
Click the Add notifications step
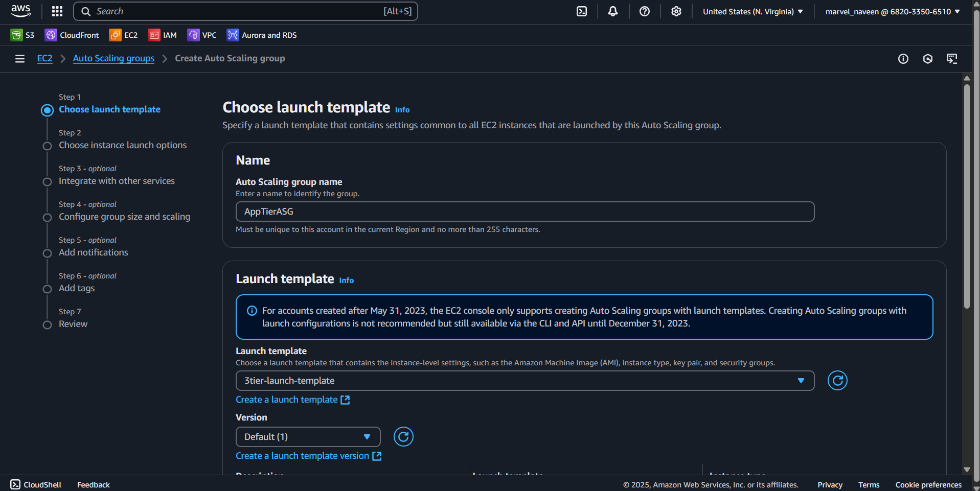(94, 252)
